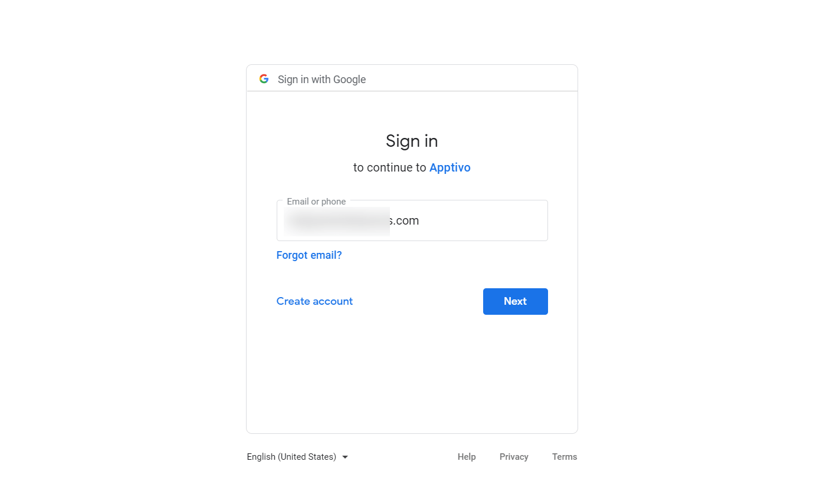Open the Apptivo link

[450, 167]
